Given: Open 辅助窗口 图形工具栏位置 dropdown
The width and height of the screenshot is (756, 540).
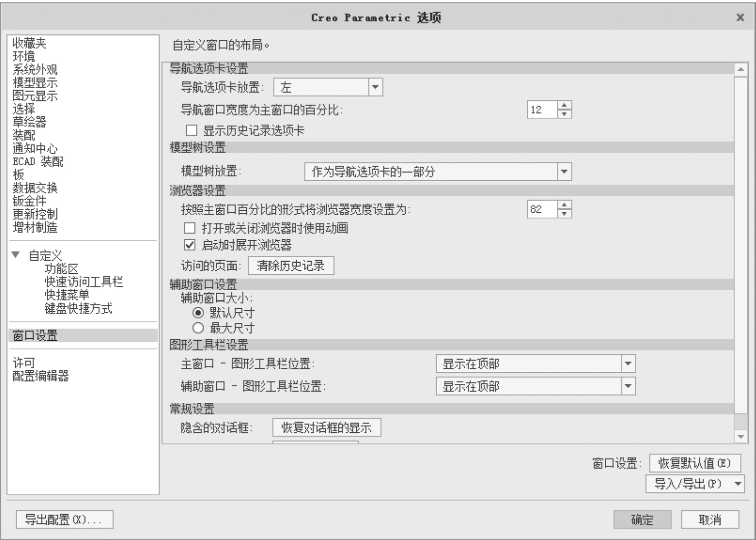Looking at the screenshot, I should click(536, 386).
